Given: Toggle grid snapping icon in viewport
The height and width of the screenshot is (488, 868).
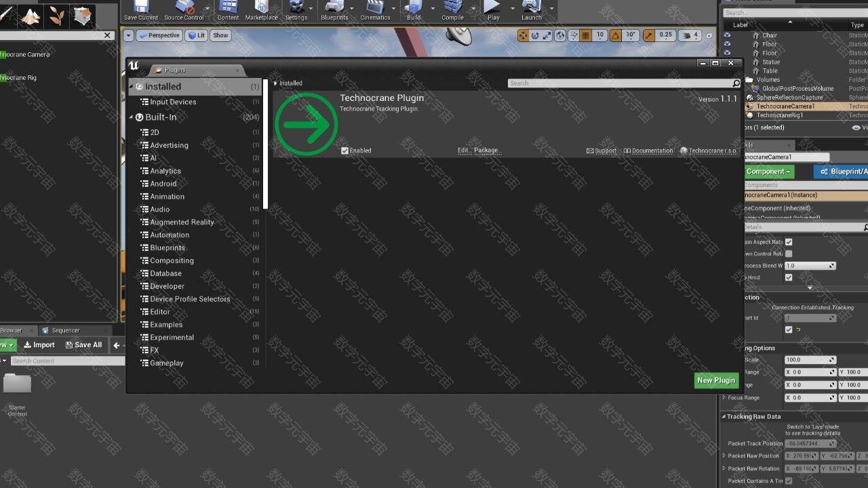Looking at the screenshot, I should [x=586, y=35].
